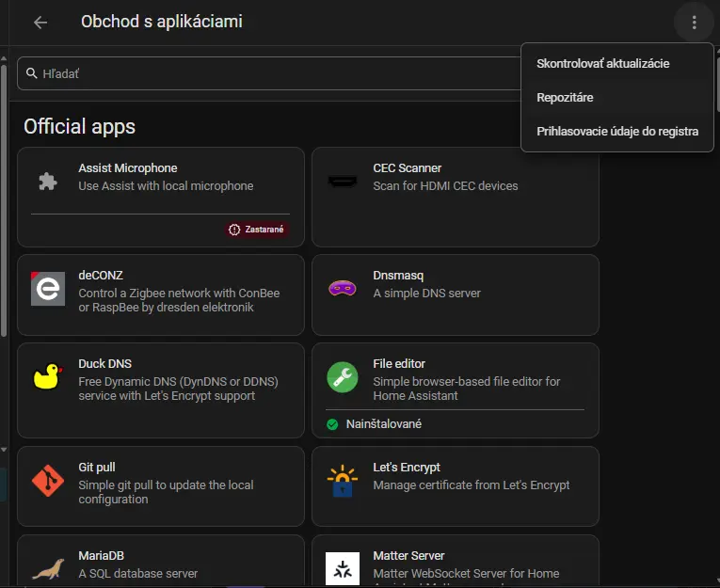Screen dimensions: 720x588
Task: Open the Assist Microphone app card
Action: pyautogui.click(x=161, y=197)
